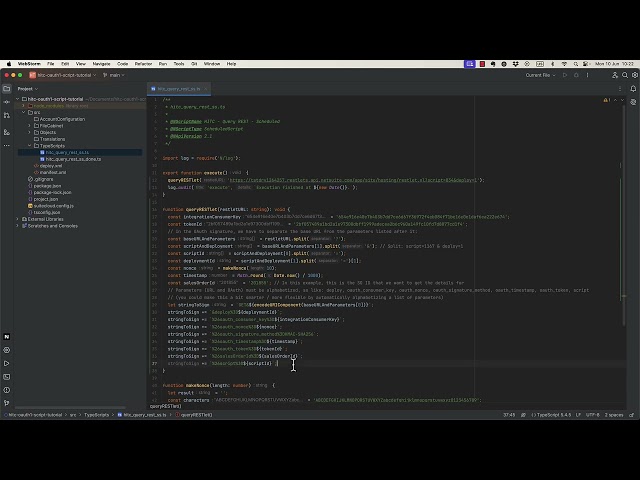Click the Run button in toolbar
This screenshot has width=640, height=480.
point(565,75)
